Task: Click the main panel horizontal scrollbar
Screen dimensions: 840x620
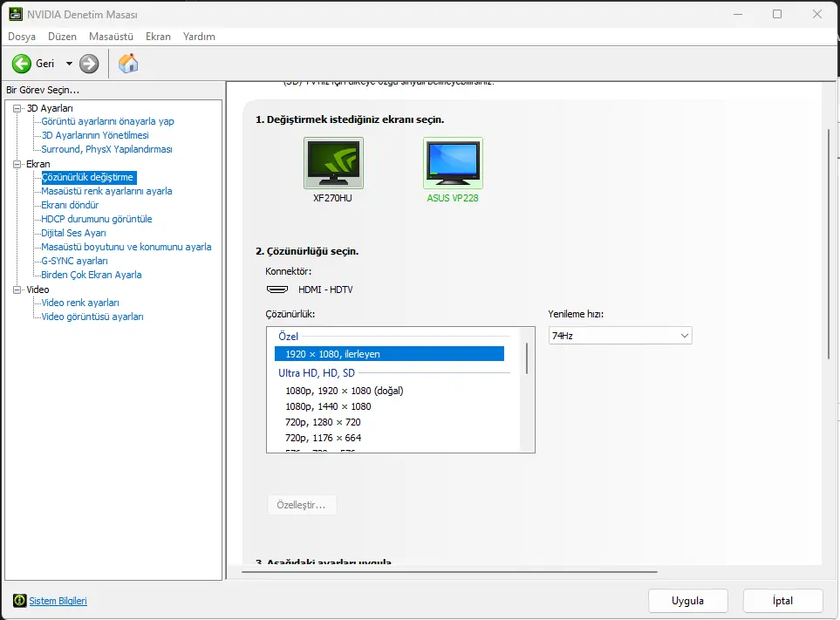Action: (449, 572)
